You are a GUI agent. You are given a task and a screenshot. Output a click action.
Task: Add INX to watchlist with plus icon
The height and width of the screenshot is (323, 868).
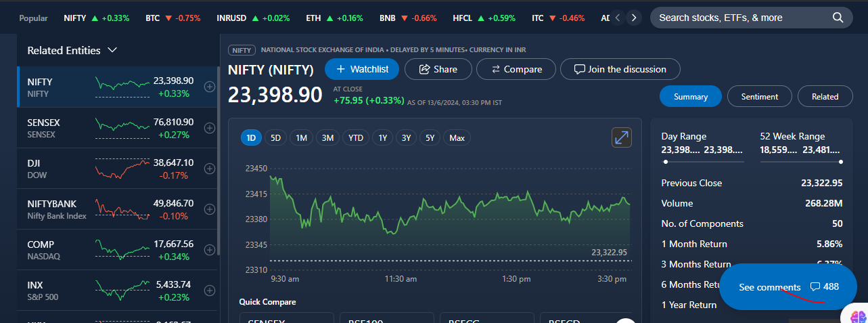(x=210, y=290)
